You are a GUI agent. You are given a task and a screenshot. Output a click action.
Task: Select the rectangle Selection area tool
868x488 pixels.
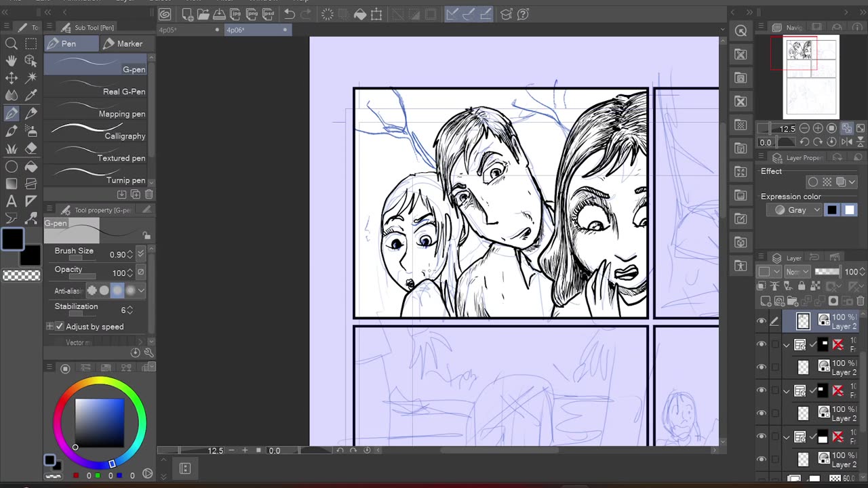pos(31,44)
